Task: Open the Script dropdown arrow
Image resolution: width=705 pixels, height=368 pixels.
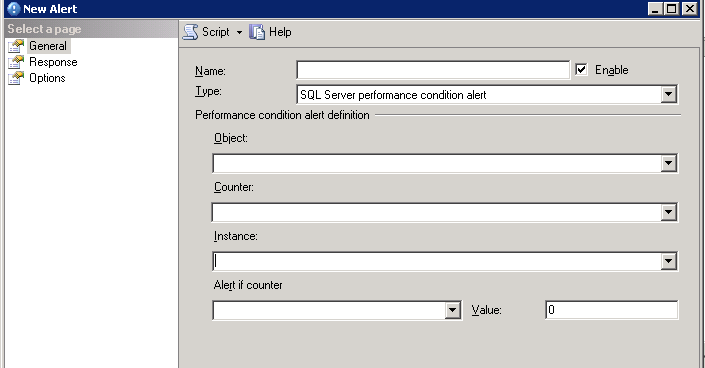Action: [239, 32]
